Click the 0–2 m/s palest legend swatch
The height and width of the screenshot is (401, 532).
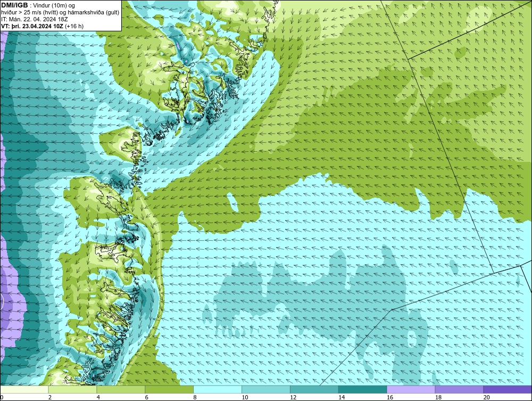24,389
